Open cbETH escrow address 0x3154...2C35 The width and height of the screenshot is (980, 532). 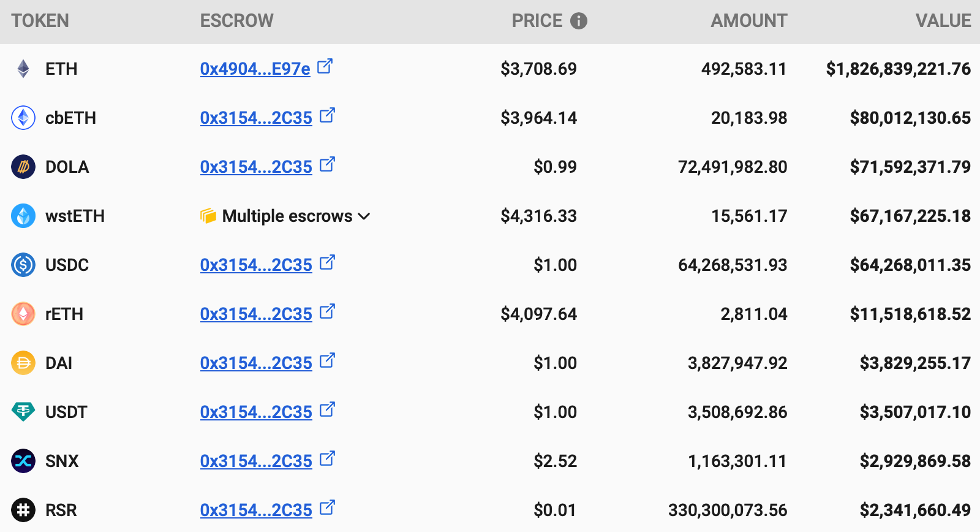[x=256, y=118]
